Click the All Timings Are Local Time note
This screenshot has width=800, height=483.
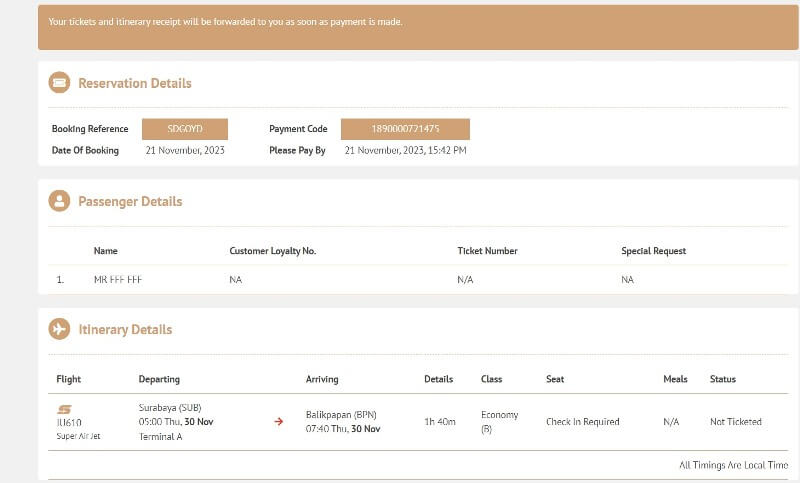(734, 465)
